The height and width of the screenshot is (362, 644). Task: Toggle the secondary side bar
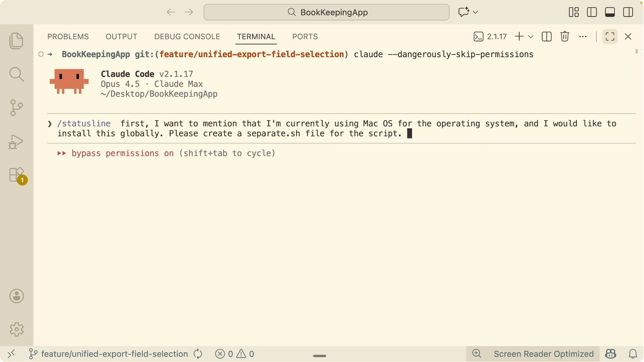628,12
